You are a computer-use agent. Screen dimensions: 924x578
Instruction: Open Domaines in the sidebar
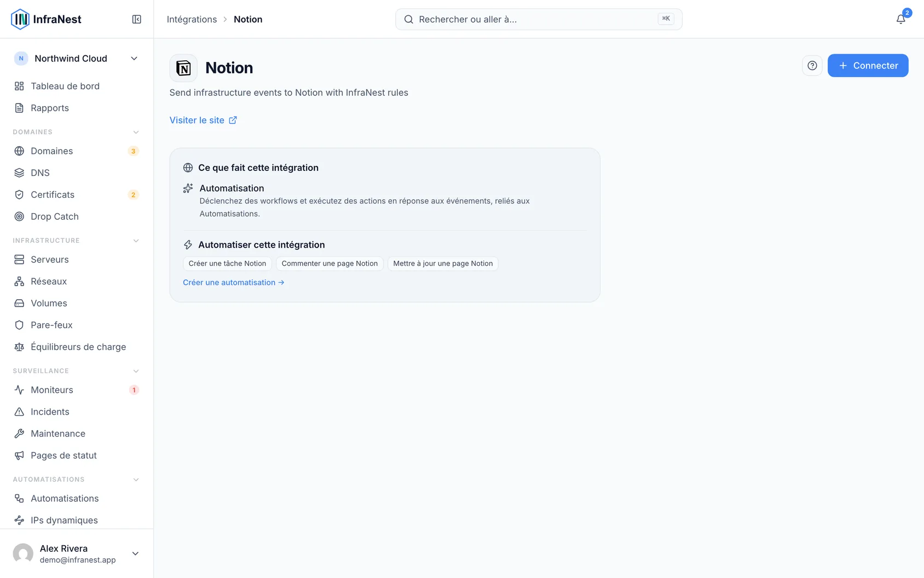[x=77, y=151]
